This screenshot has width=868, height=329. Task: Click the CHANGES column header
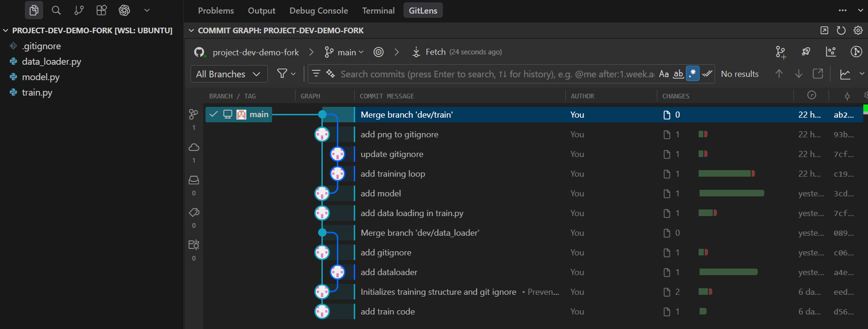(x=676, y=96)
